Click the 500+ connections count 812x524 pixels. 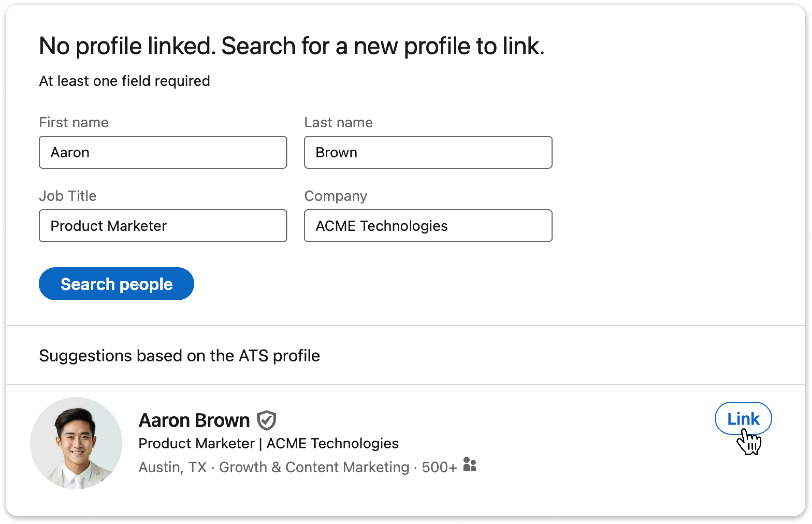click(x=439, y=468)
